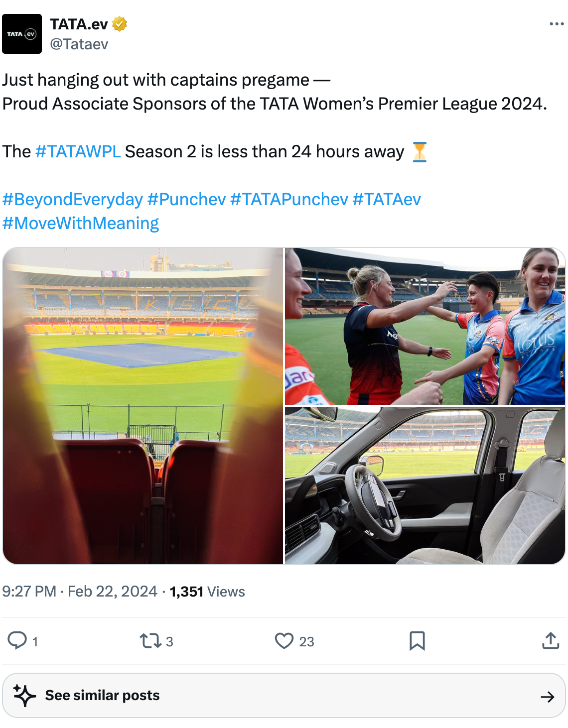Click the arrow on See similar posts bar

tap(546, 694)
